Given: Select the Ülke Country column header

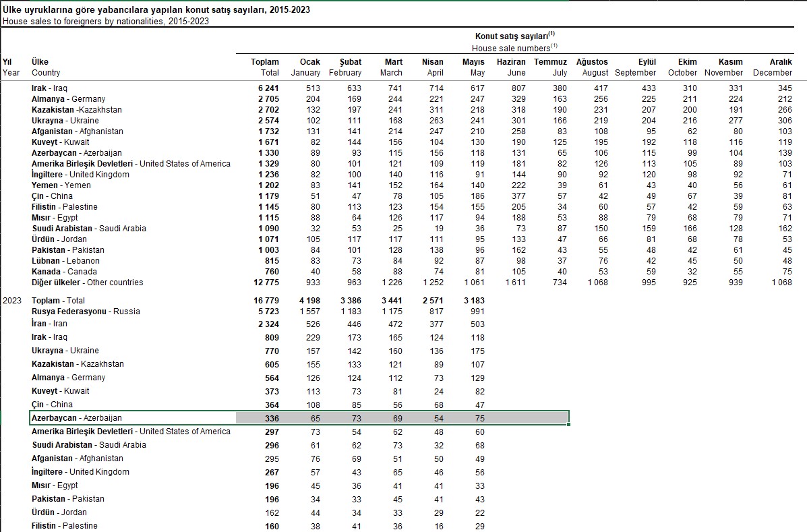Looking at the screenshot, I should click(x=46, y=67).
